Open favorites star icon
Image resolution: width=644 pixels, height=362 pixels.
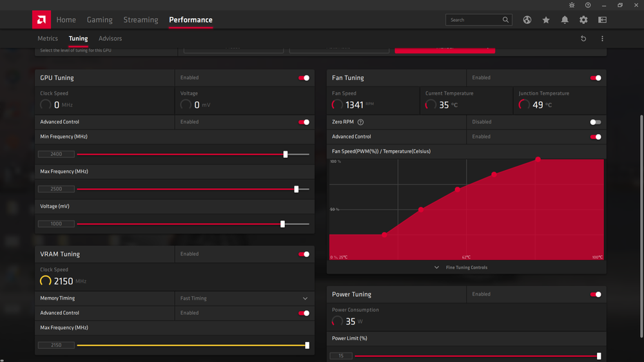[x=546, y=20]
